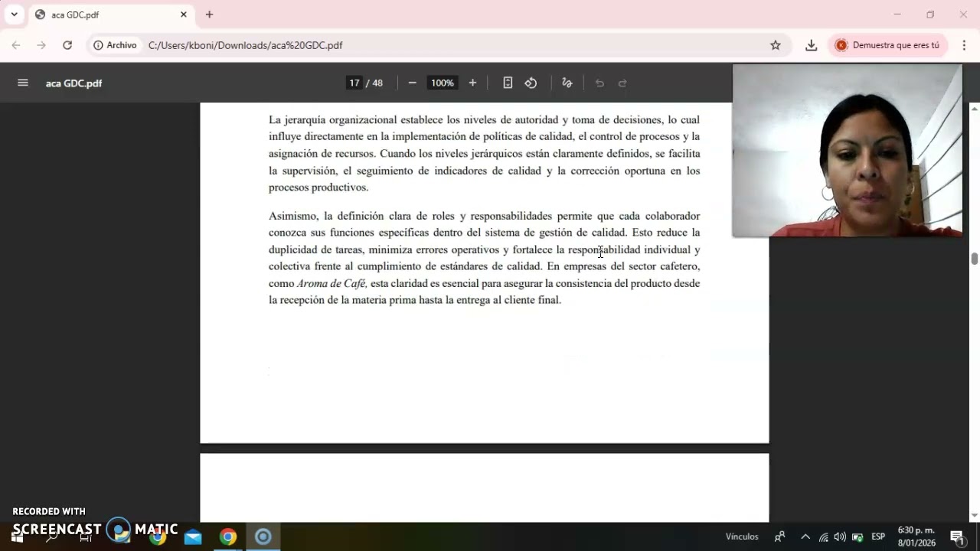
Task: Open the Vínculos toolbar in the taskbar
Action: coord(742,536)
